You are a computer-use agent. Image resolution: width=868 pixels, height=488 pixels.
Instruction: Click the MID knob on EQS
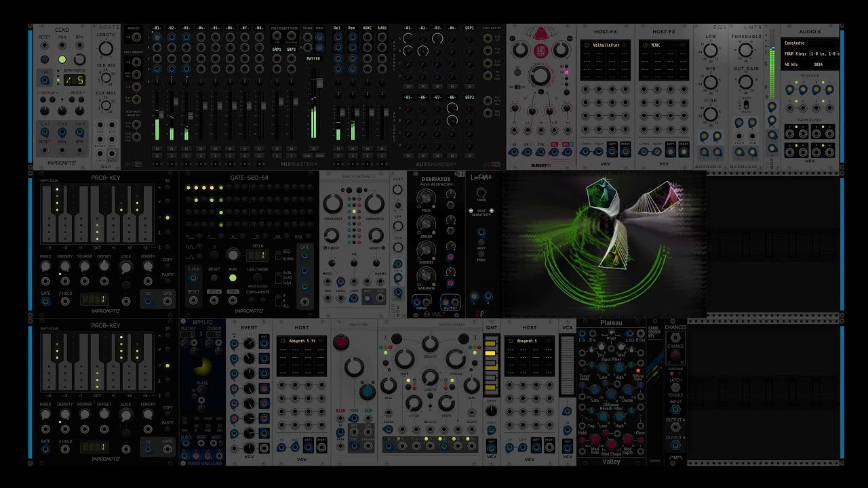[711, 83]
